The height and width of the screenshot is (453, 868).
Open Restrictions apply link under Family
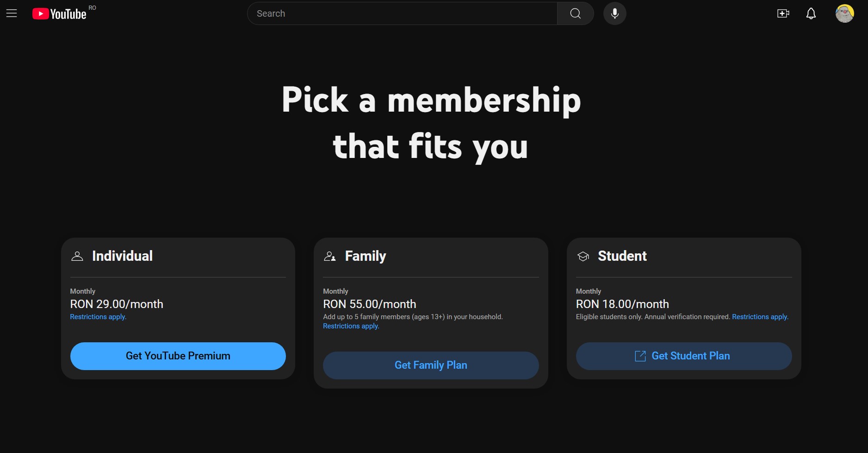pos(351,326)
